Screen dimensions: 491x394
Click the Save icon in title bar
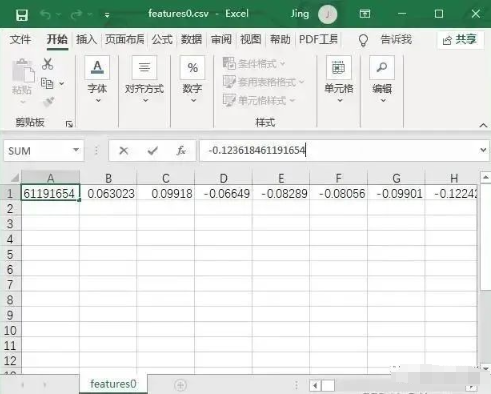(22, 15)
